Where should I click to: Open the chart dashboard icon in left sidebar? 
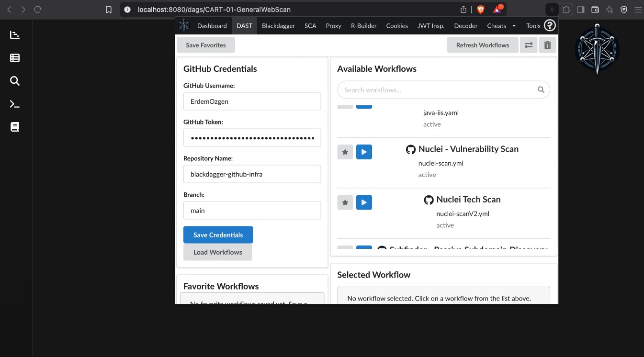(x=15, y=35)
